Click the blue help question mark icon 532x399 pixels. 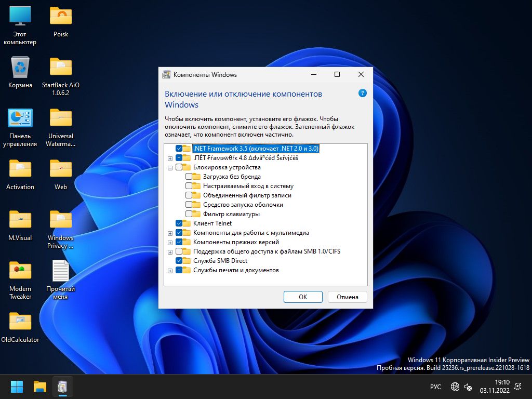click(x=363, y=94)
